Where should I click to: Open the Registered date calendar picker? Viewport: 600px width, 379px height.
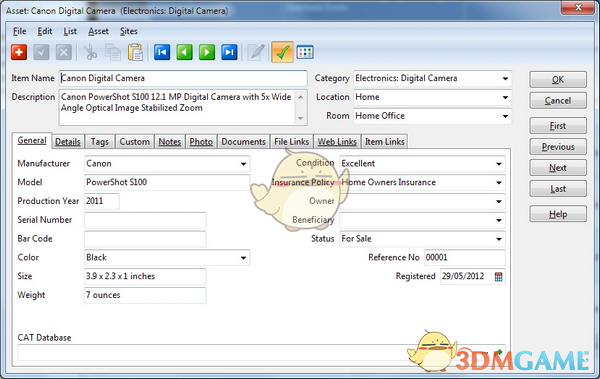pyautogui.click(x=498, y=276)
